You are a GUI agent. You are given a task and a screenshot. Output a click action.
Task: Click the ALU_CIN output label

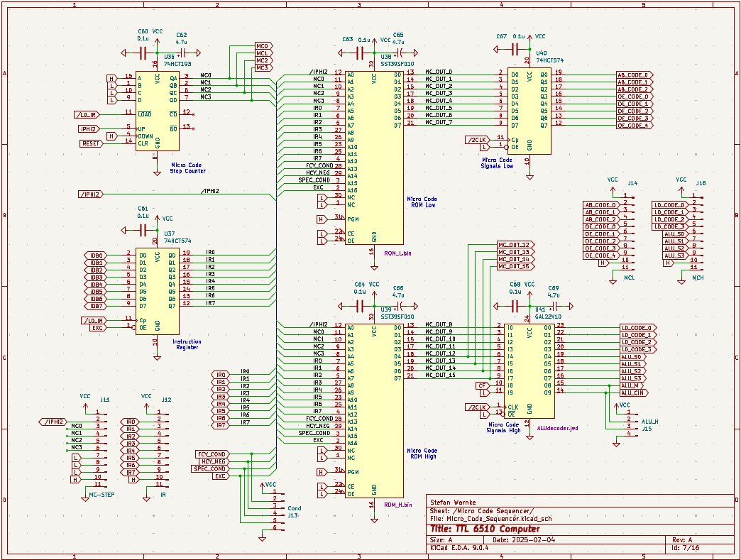pyautogui.click(x=634, y=392)
